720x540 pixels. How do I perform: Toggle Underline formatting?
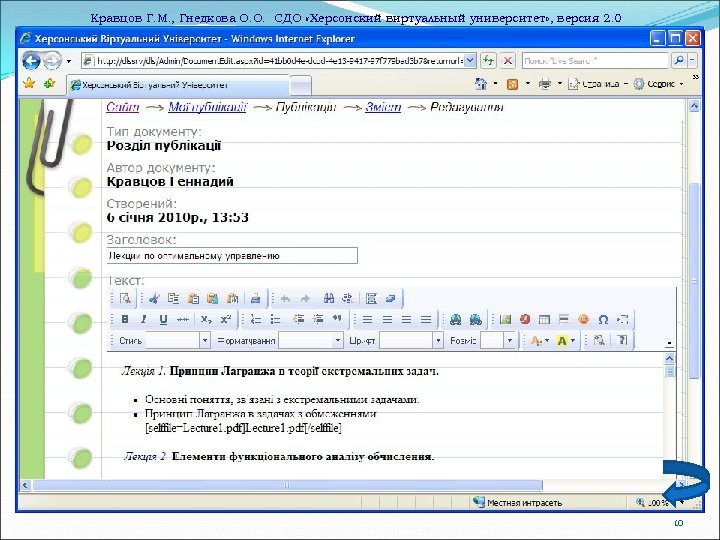click(163, 319)
